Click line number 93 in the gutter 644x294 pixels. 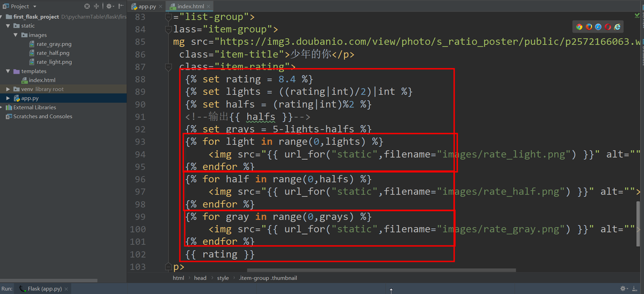click(140, 142)
